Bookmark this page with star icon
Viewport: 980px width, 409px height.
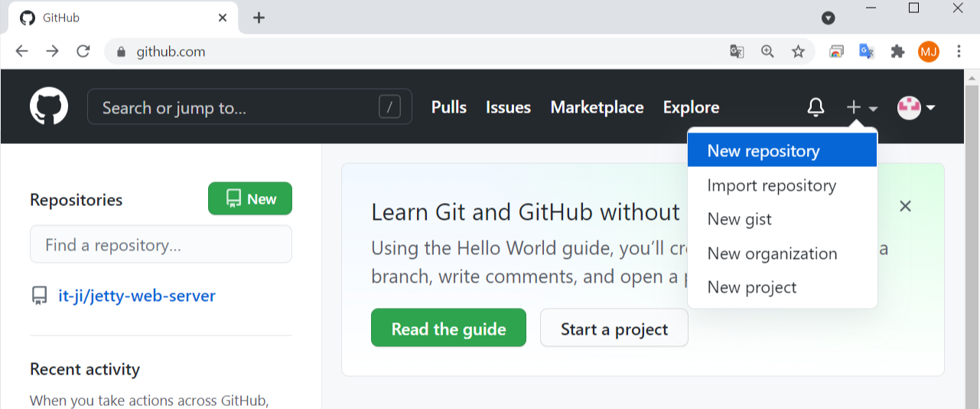[x=798, y=51]
